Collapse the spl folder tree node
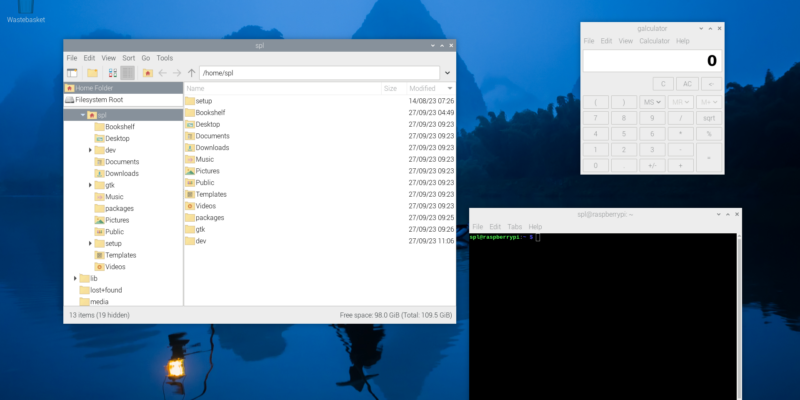Image resolution: width=800 pixels, height=400 pixels. [80, 115]
